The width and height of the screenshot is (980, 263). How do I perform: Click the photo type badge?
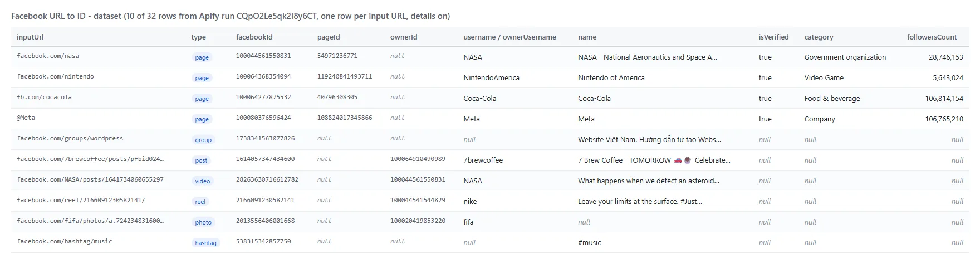(x=203, y=222)
